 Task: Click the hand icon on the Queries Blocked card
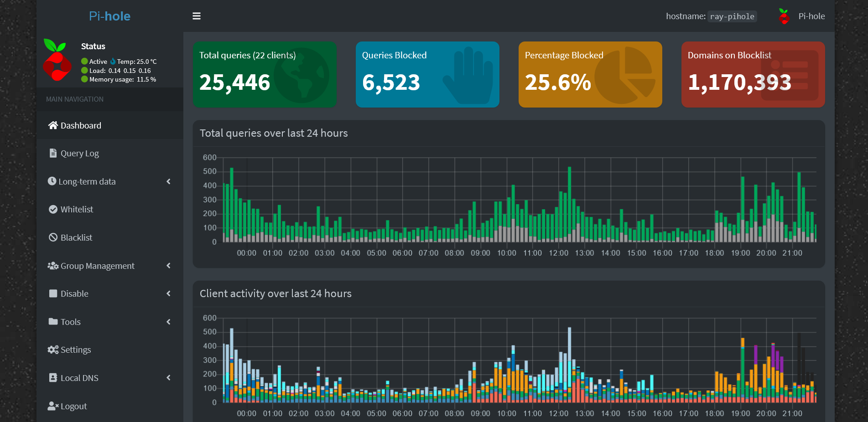point(468,75)
